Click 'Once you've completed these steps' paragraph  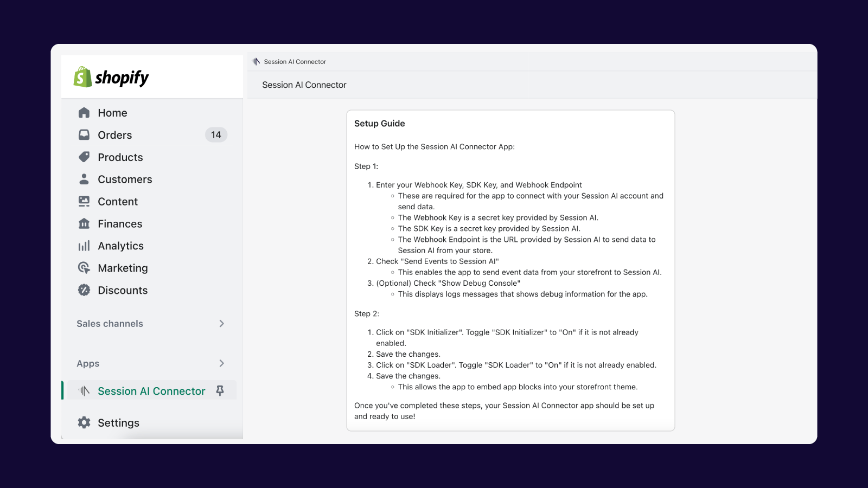point(504,411)
